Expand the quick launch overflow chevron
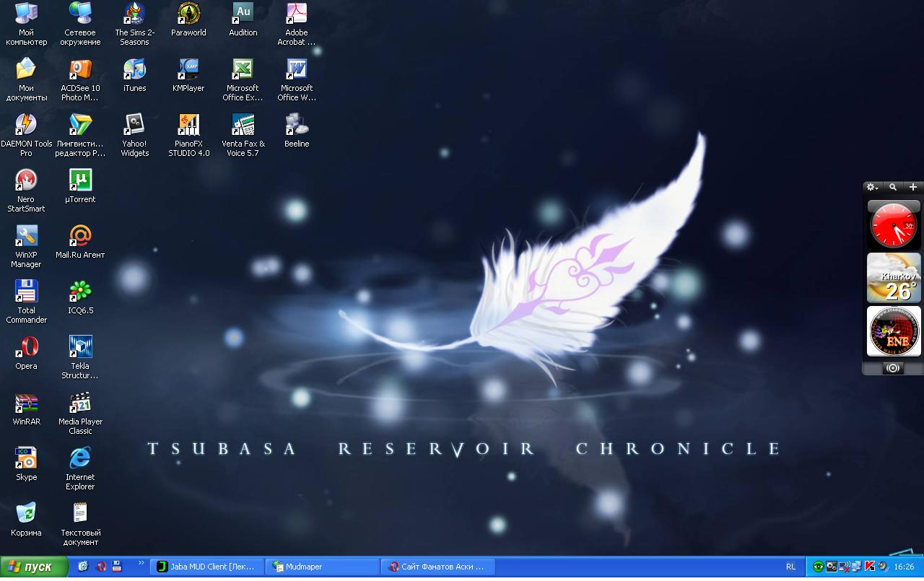The height and width of the screenshot is (581, 924). tap(141, 563)
